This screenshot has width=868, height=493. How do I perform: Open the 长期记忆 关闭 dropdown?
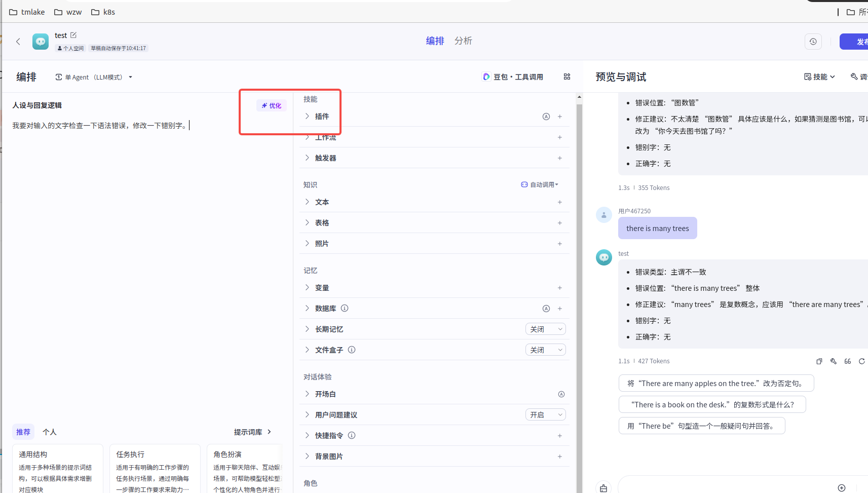click(545, 329)
